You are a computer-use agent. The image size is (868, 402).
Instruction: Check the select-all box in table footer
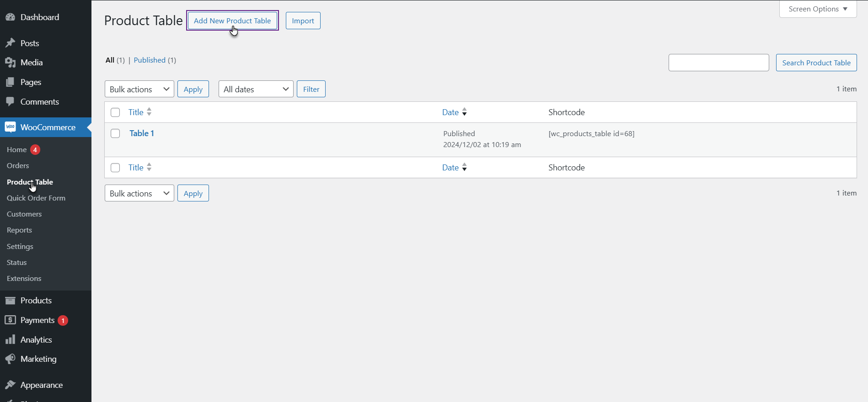click(x=115, y=168)
